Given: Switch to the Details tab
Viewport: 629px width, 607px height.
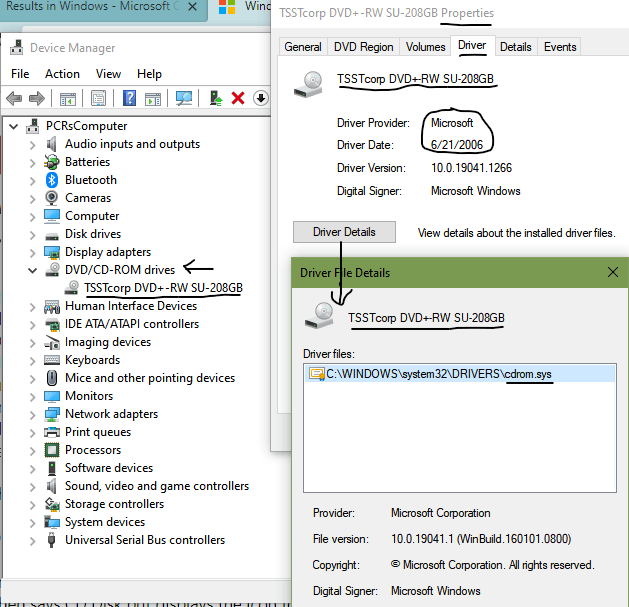Looking at the screenshot, I should point(515,47).
